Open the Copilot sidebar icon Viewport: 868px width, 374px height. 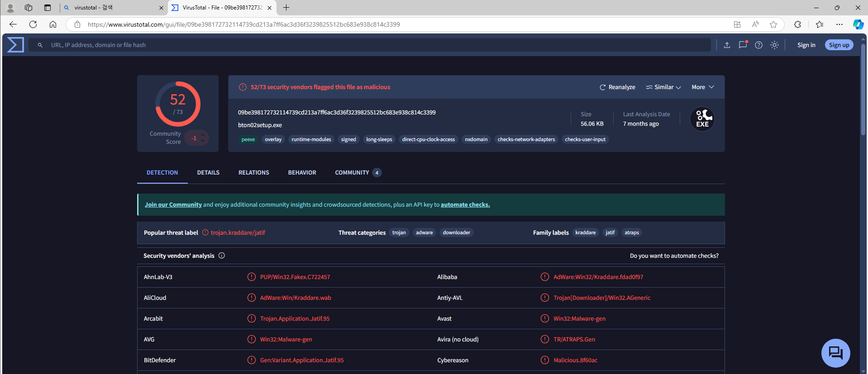[858, 24]
